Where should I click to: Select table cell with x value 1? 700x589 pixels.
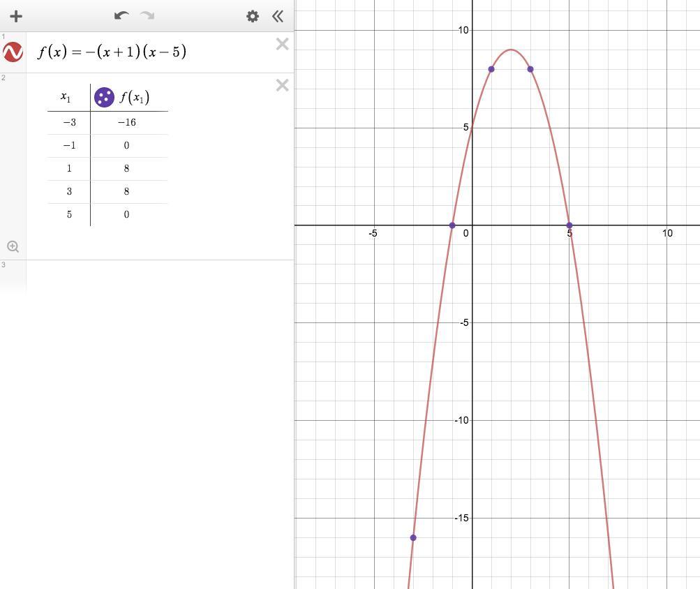pyautogui.click(x=69, y=168)
